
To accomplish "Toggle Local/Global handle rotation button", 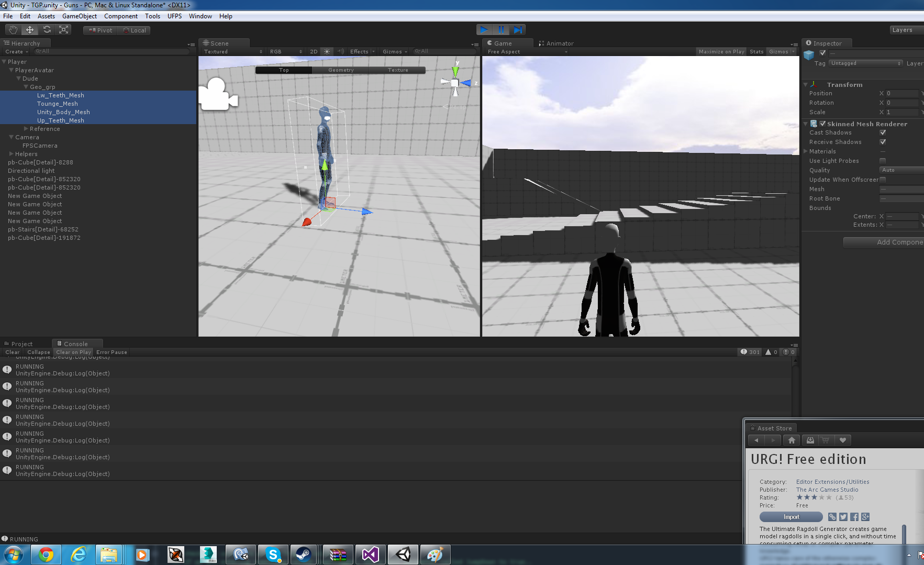I will tap(134, 30).
